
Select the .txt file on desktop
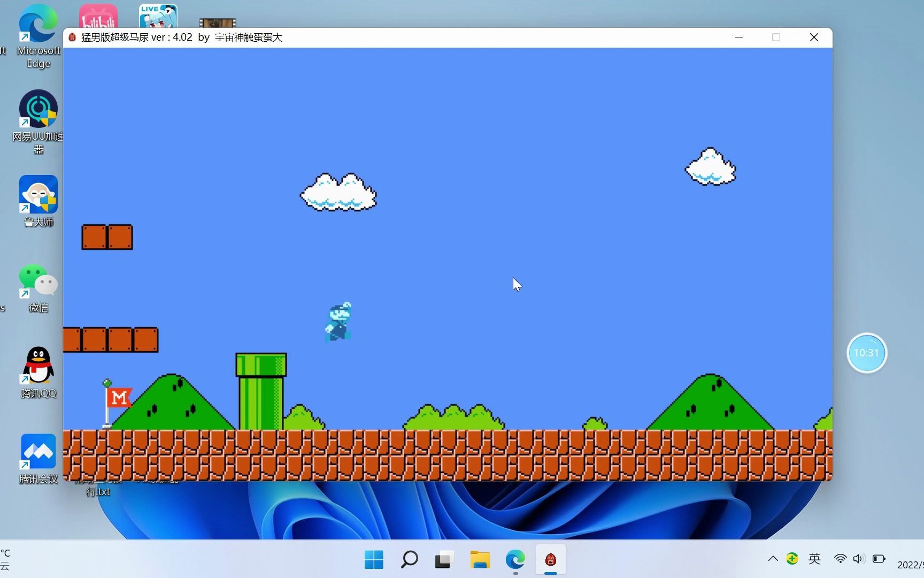pyautogui.click(x=98, y=489)
